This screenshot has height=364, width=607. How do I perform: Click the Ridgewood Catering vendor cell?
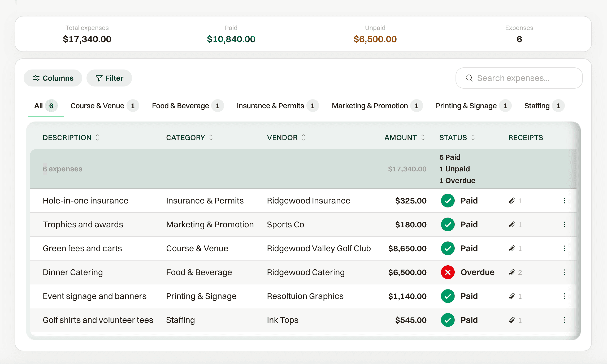pos(306,272)
